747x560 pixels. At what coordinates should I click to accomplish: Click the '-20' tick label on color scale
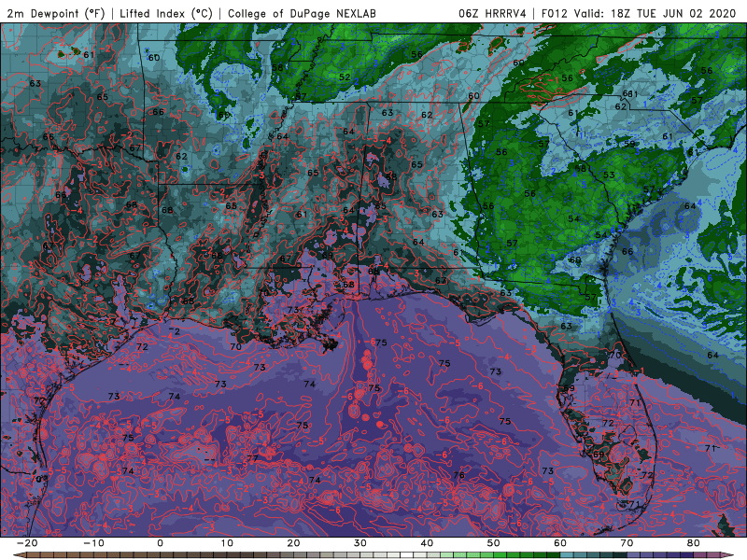[x=27, y=543]
